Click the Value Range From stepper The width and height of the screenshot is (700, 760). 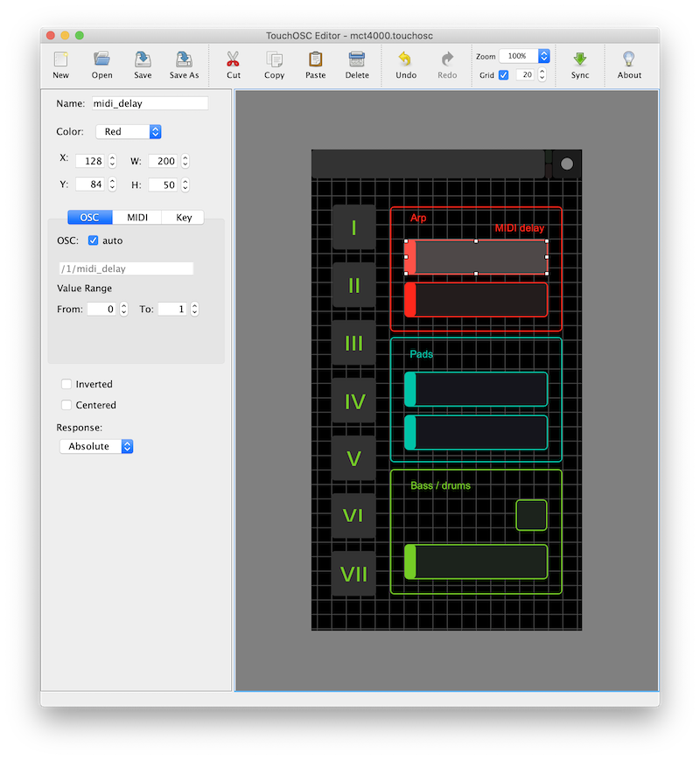(x=123, y=310)
